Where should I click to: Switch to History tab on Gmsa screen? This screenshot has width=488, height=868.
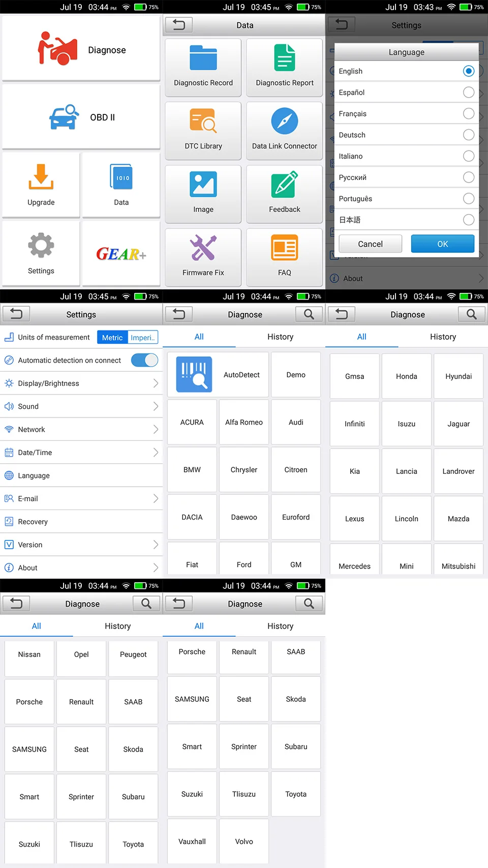[443, 337]
